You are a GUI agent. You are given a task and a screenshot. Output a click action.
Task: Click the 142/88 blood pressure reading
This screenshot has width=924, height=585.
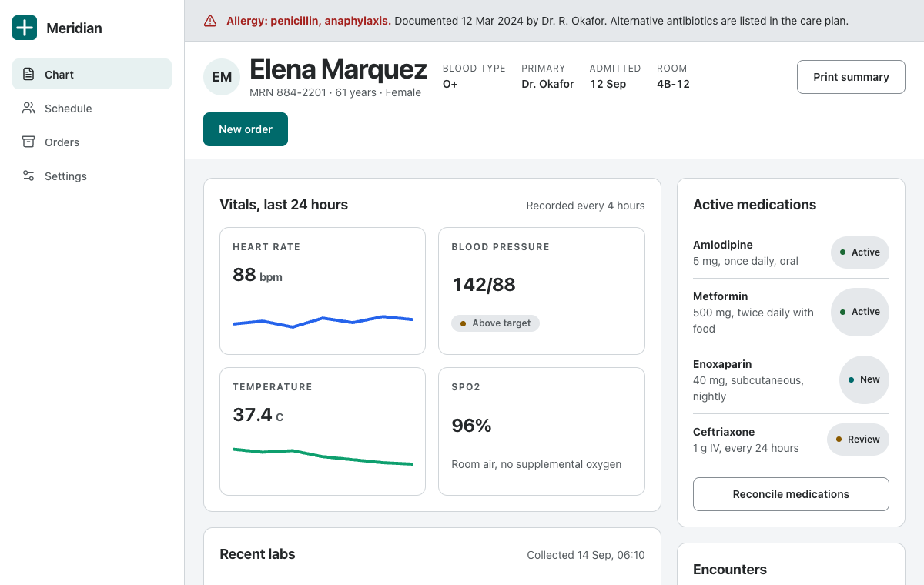click(484, 285)
